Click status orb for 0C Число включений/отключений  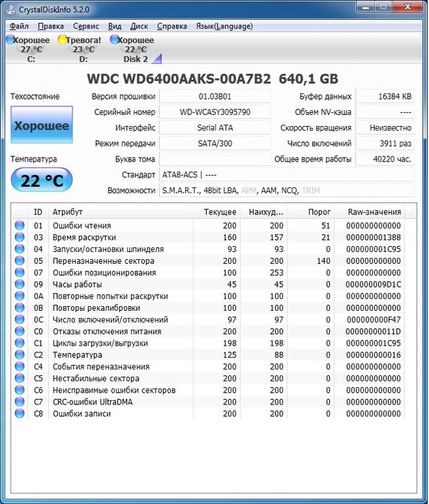[x=20, y=319]
